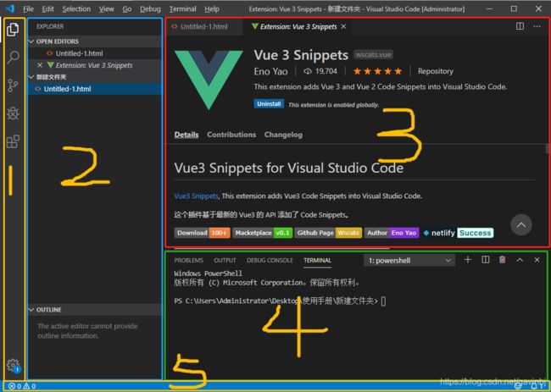Open the editor More Actions ellipsis
Image resolution: width=551 pixels, height=392 pixels.
[x=537, y=26]
